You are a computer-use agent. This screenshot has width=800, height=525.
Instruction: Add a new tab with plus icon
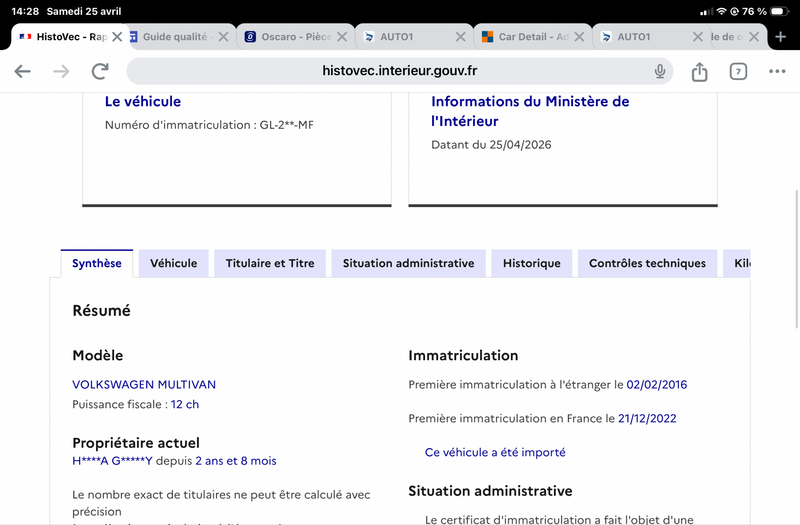pos(780,37)
